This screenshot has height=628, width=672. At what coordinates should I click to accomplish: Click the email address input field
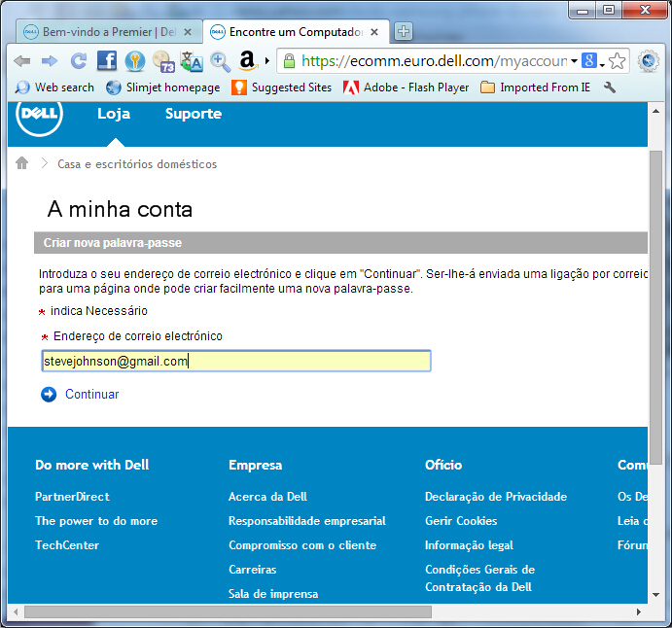236,361
